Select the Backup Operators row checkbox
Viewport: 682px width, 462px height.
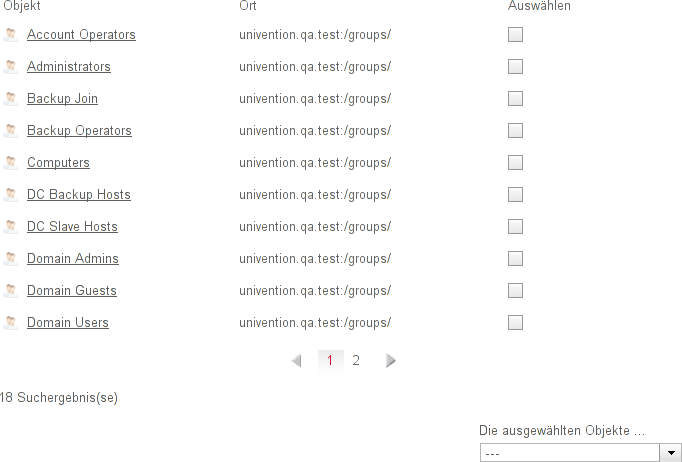[516, 131]
